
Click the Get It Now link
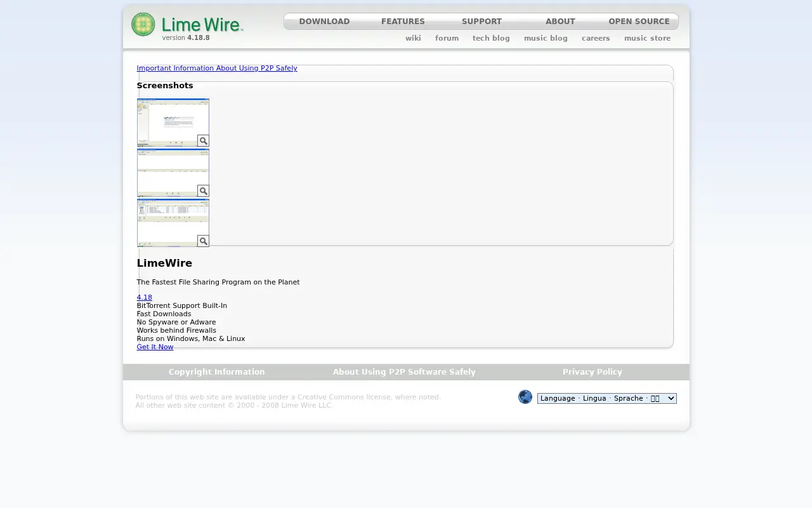coord(155,347)
